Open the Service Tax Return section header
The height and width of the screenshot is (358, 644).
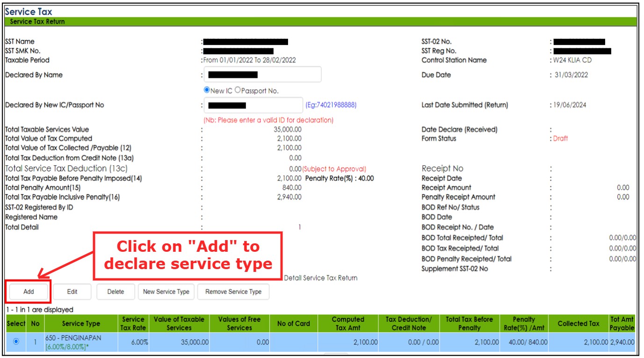37,22
